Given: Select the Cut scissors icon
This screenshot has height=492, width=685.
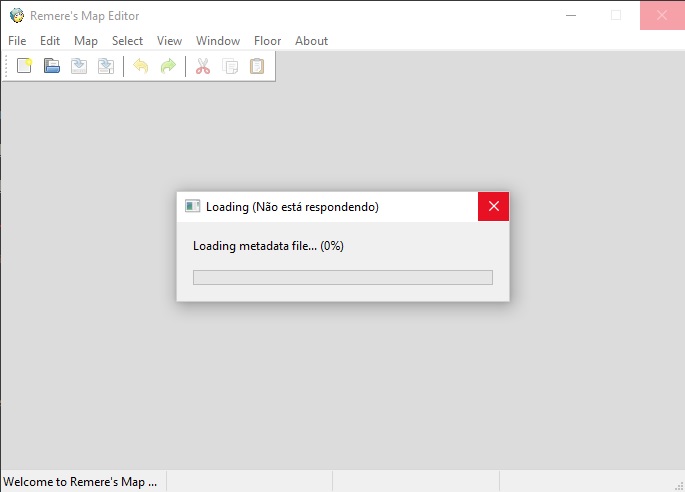Looking at the screenshot, I should tap(203, 67).
